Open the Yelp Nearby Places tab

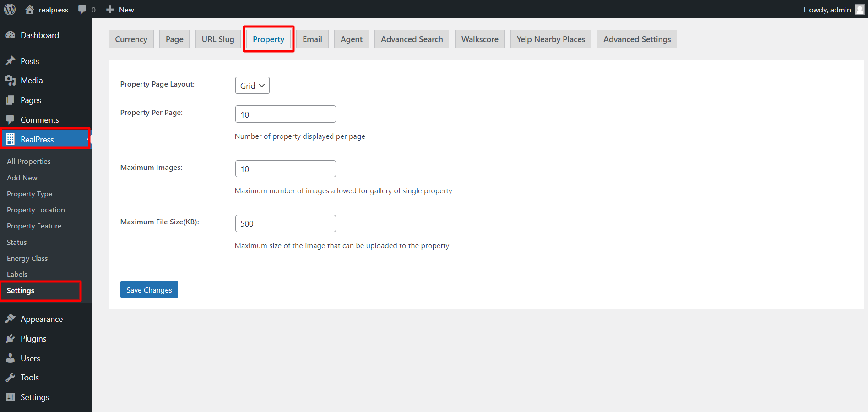click(x=551, y=39)
